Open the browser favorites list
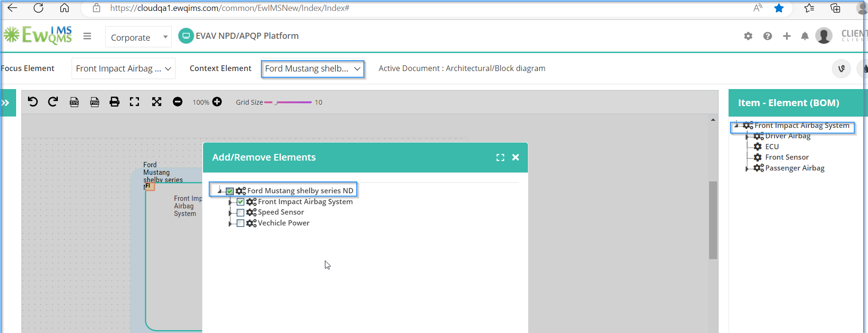Viewport: 868px width, 333px height. click(x=809, y=8)
